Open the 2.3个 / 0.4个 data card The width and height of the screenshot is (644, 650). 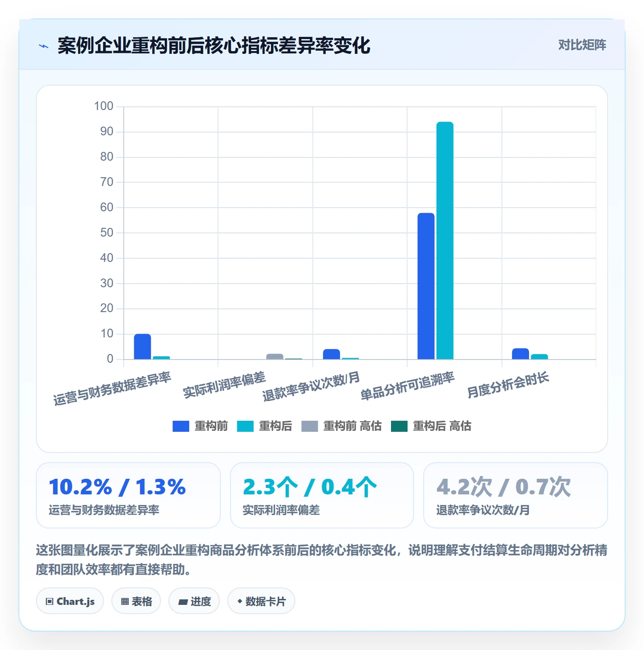322,495
